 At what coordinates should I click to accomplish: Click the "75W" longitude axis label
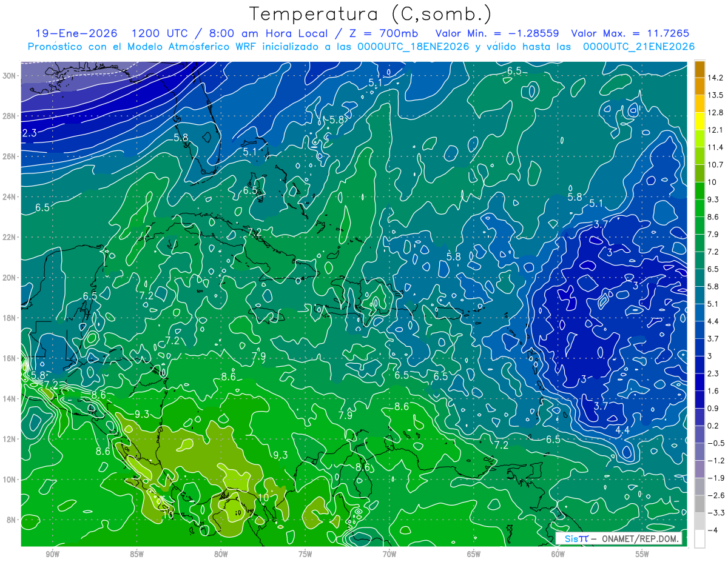click(x=305, y=554)
